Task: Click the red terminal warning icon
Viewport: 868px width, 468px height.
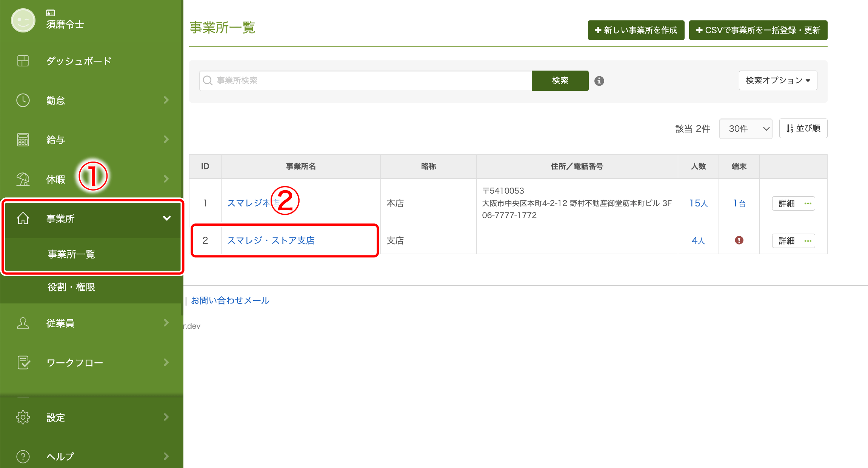Action: (739, 240)
